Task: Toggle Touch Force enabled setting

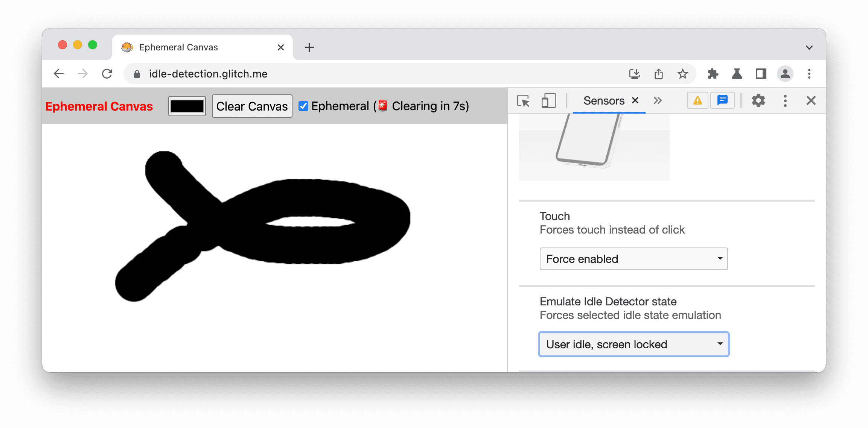Action: 634,259
